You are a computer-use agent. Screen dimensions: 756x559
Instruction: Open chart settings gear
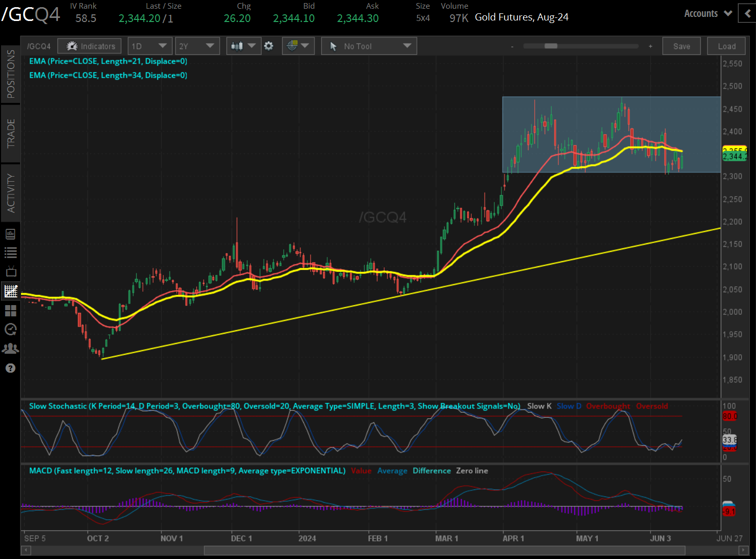pyautogui.click(x=269, y=46)
